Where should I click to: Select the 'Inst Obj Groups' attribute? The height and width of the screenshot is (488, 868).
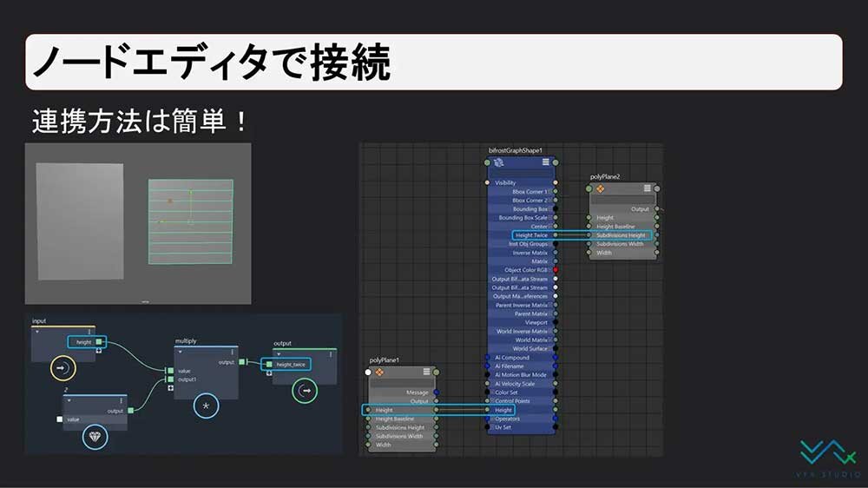[x=528, y=244]
